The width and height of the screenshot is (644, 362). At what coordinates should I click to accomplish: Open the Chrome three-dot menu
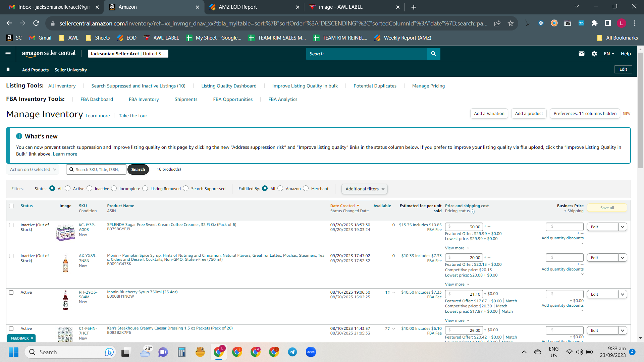[635, 23]
